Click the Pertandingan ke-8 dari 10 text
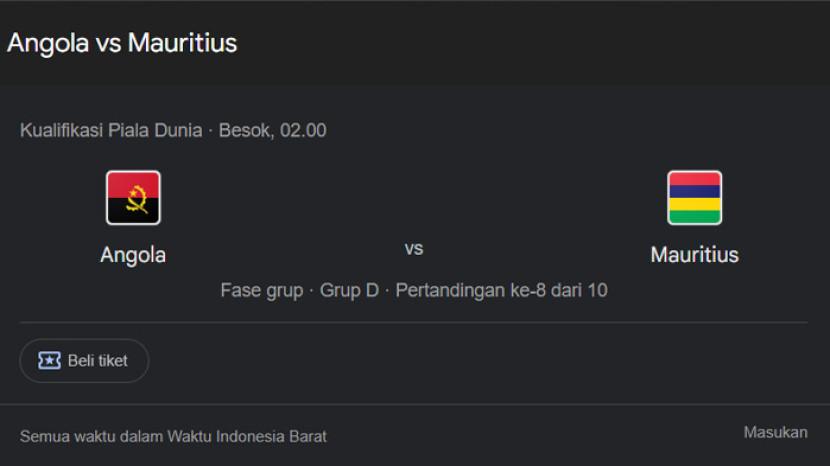The image size is (830, 466). pyautogui.click(x=502, y=291)
